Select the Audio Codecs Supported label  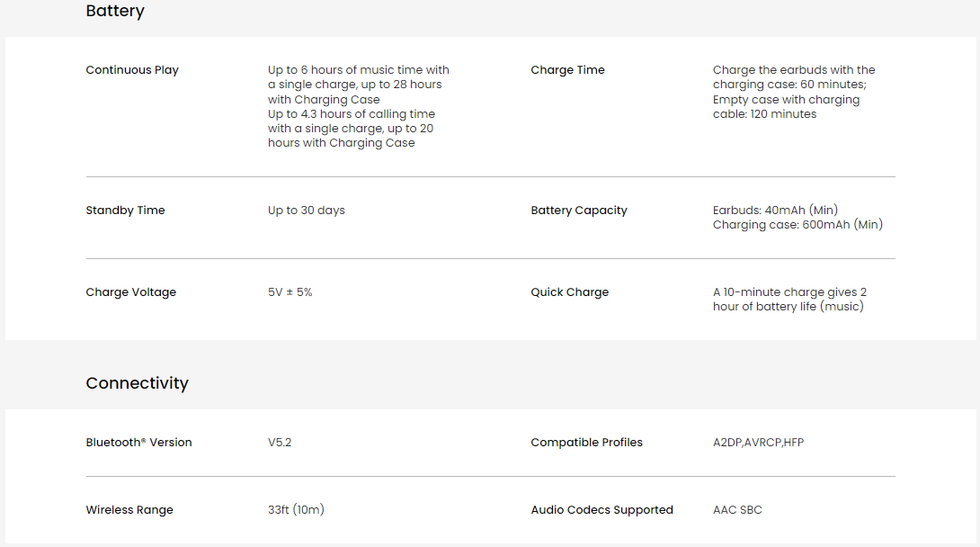[x=601, y=510]
